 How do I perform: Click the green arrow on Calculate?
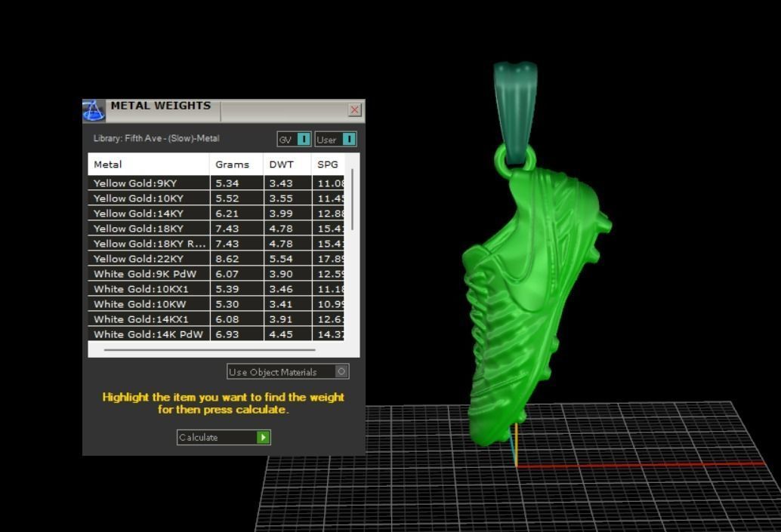coord(264,438)
